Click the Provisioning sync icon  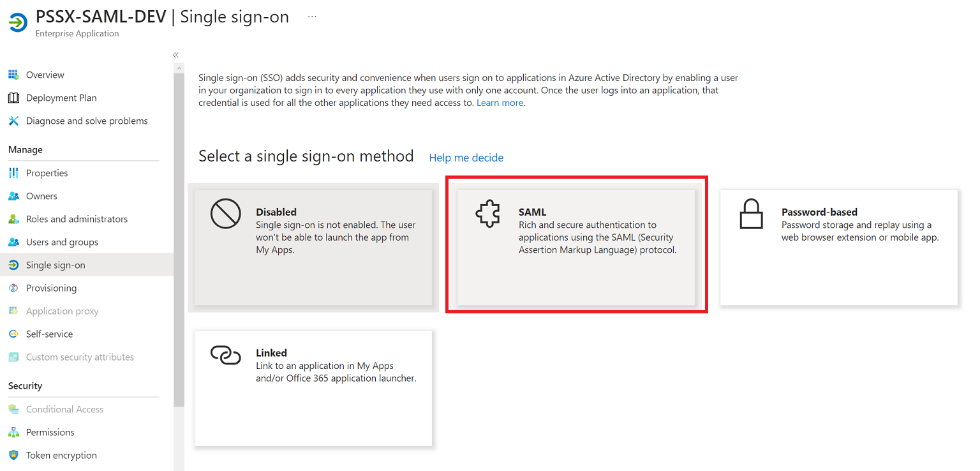point(13,288)
